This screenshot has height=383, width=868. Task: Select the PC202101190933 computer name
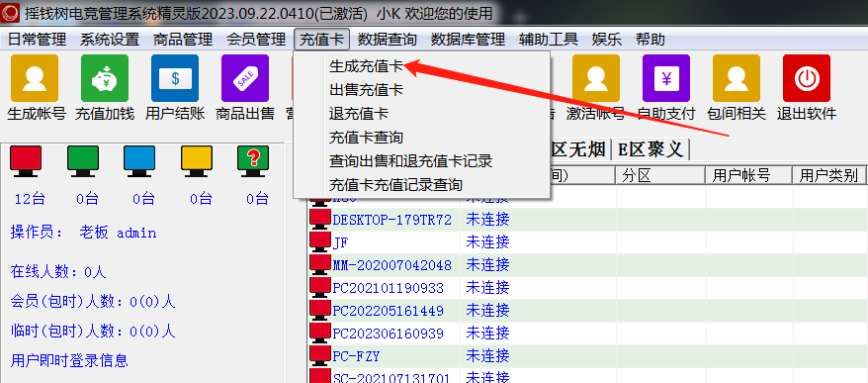tap(388, 288)
